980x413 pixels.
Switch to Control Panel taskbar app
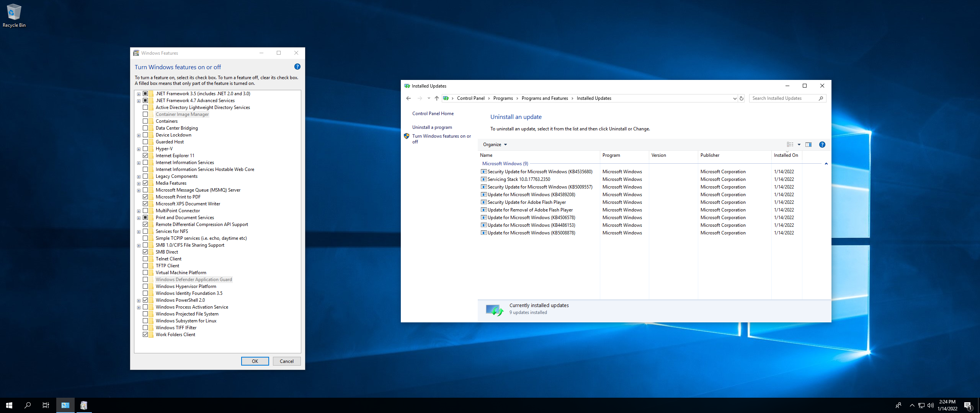(x=65, y=405)
